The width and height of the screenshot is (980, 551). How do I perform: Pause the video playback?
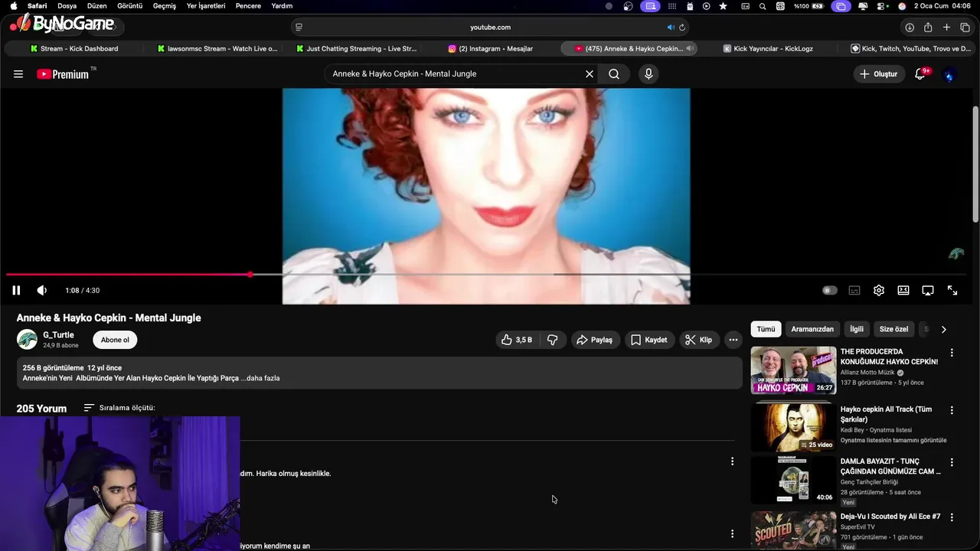pyautogui.click(x=16, y=290)
